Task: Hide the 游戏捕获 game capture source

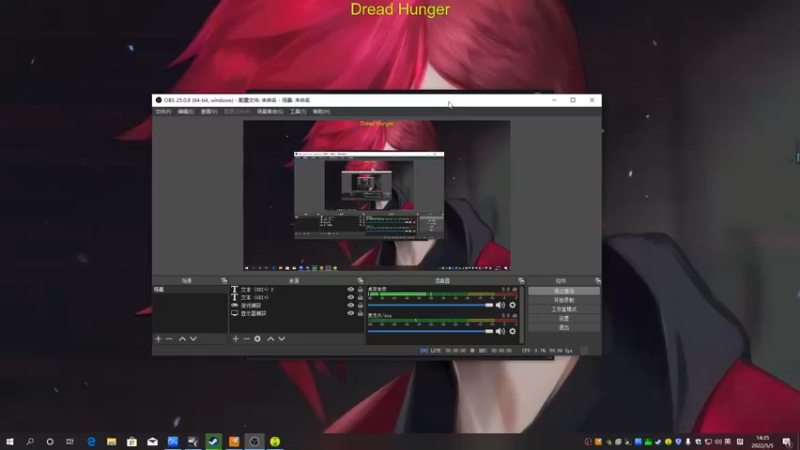Action: coord(351,305)
